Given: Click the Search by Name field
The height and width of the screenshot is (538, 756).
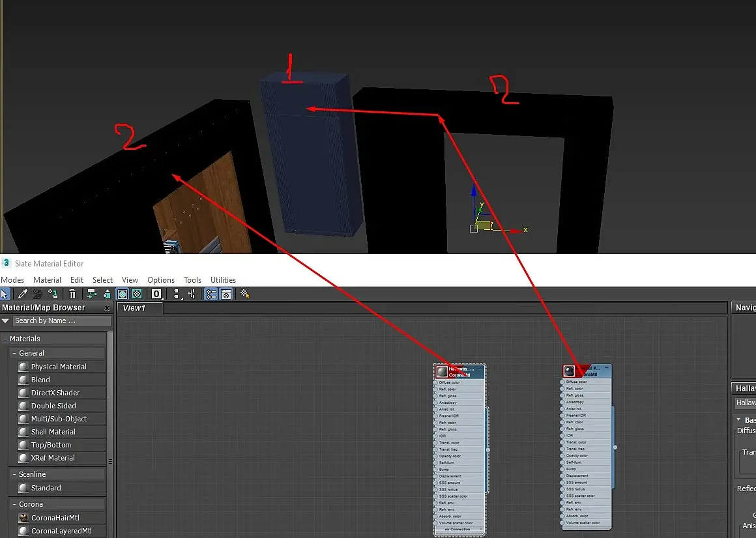Looking at the screenshot, I should [62, 320].
